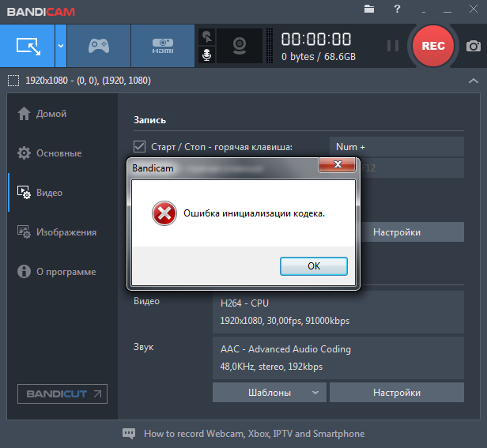Click the 00:00:00 recording timer
This screenshot has width=487, height=448.
click(x=316, y=40)
